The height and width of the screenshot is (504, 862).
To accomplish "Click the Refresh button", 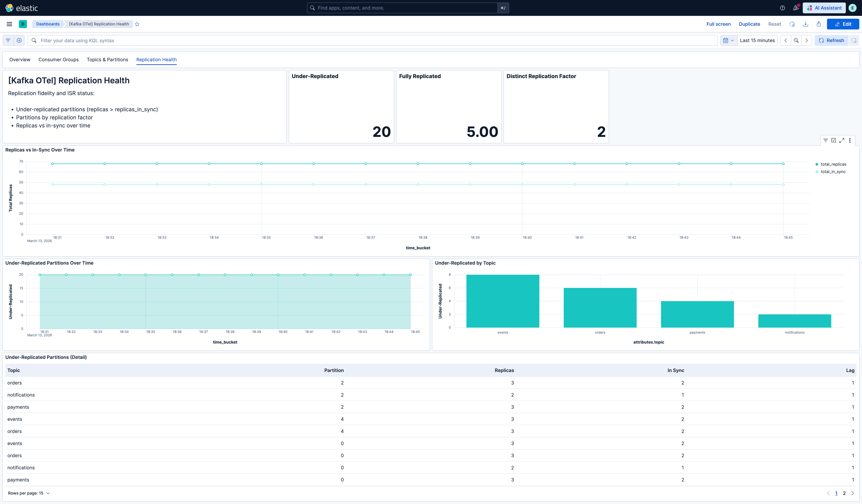I will tap(831, 40).
